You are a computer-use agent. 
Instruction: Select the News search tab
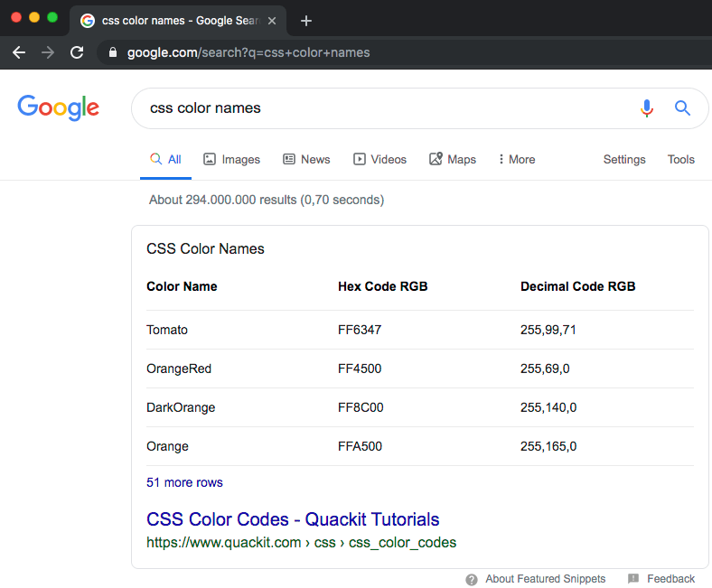coord(306,159)
